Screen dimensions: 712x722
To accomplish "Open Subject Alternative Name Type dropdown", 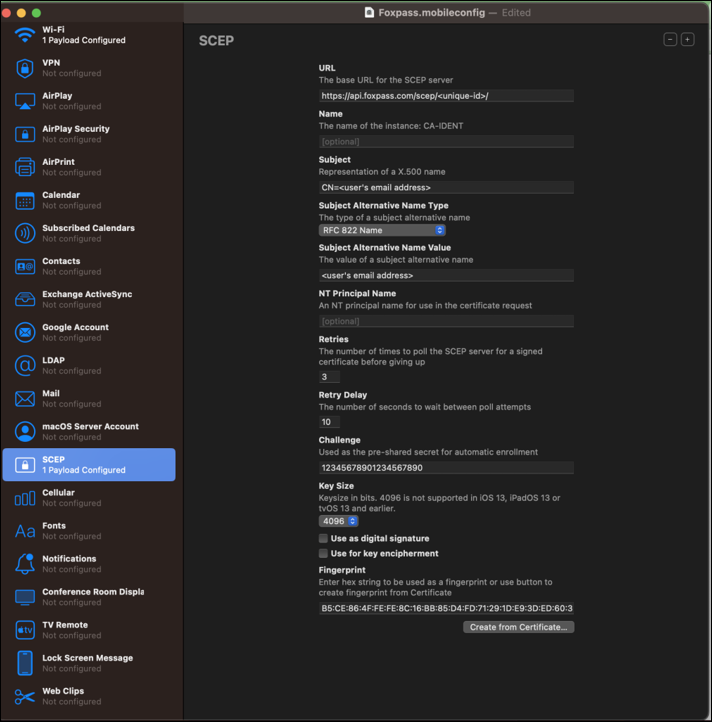I will [382, 230].
